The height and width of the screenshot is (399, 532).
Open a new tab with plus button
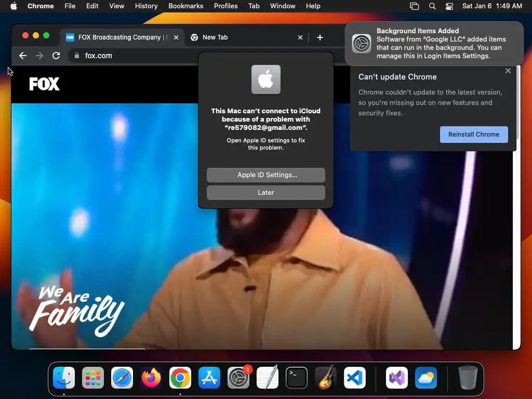tap(320, 37)
